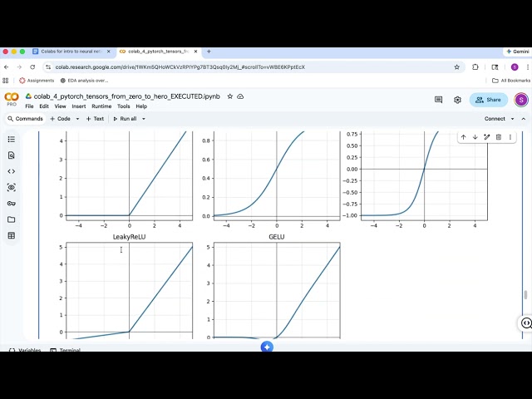Open the Chrome apps grid icon

(6, 81)
